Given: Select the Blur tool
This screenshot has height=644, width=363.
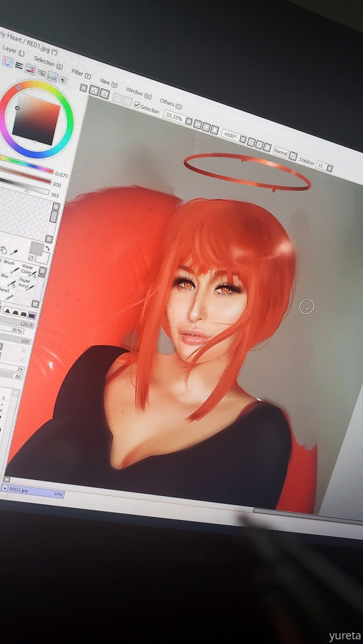Looking at the screenshot, I should click(5, 275).
